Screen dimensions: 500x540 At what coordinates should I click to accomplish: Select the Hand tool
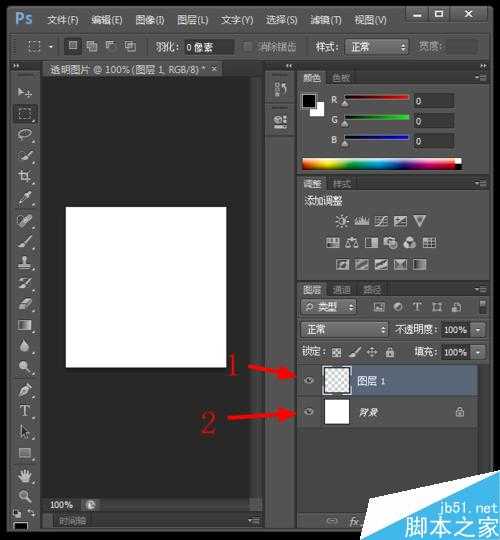point(24,476)
